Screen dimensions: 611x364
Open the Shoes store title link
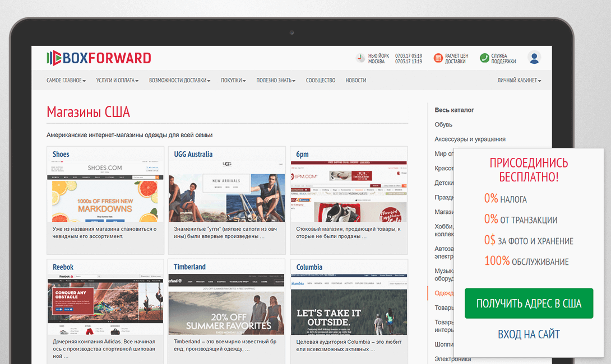coord(61,154)
